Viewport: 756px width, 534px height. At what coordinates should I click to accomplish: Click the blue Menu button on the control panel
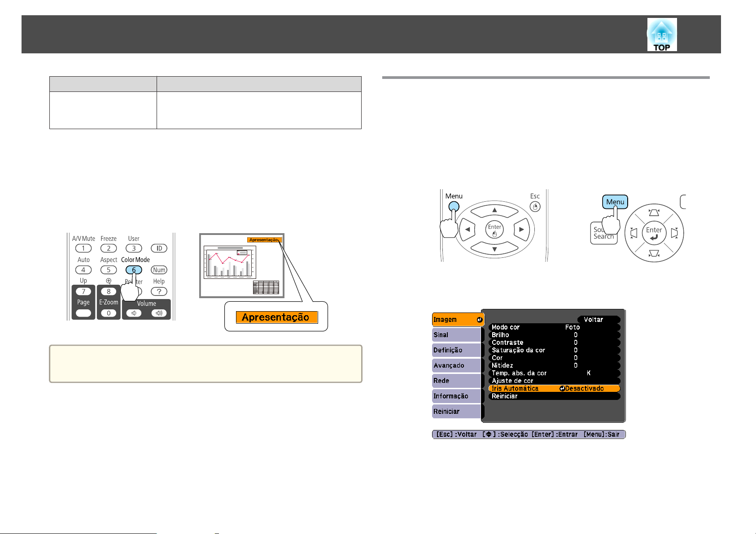(615, 202)
